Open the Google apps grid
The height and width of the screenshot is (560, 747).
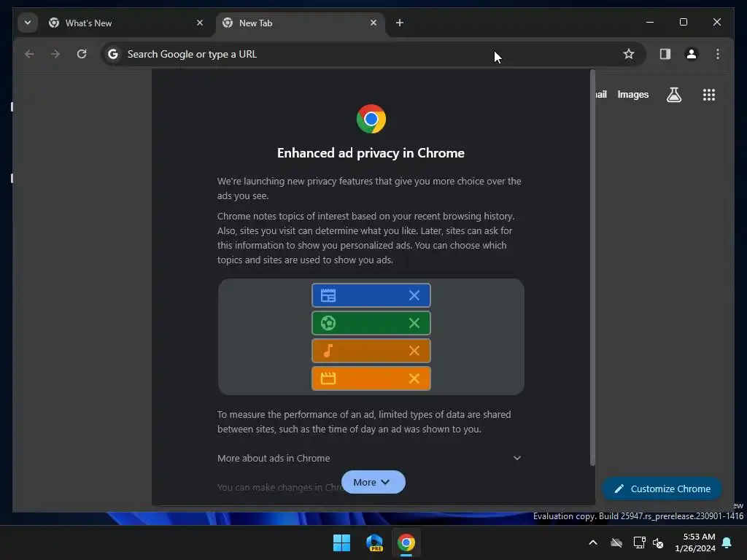point(709,95)
